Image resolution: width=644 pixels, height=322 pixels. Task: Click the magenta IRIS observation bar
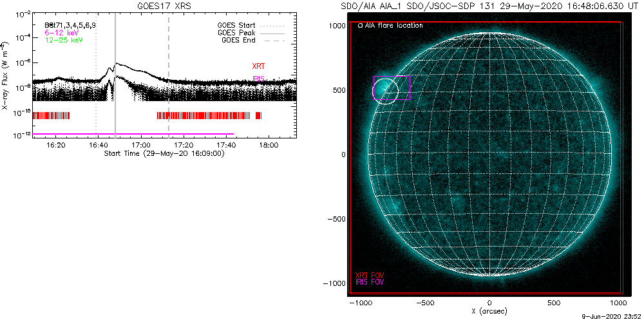(x=133, y=134)
